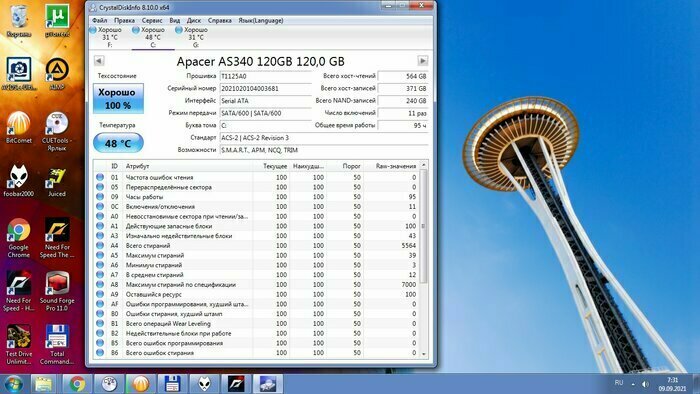Open the Windows Start menu orb
700x394 pixels.
click(x=13, y=384)
